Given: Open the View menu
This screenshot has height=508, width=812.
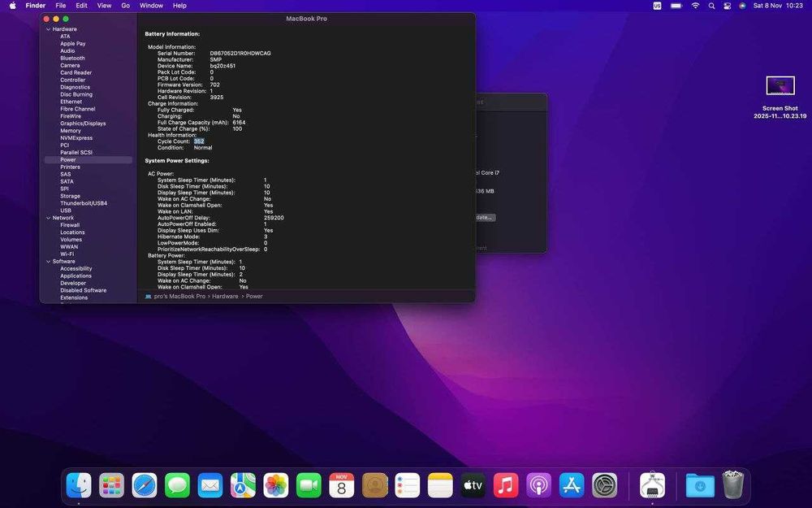Looking at the screenshot, I should click(104, 6).
